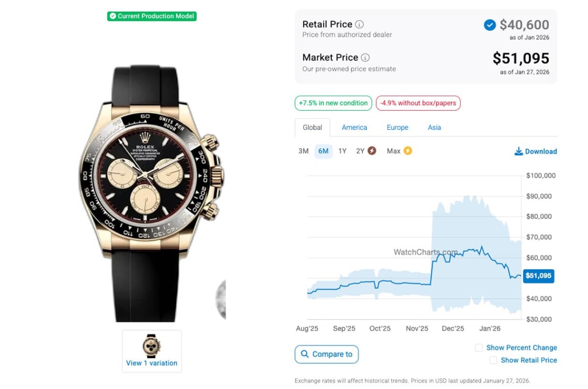This screenshot has height=389, width=588.
Task: Click the blue verified checkmark badge
Action: 490,25
